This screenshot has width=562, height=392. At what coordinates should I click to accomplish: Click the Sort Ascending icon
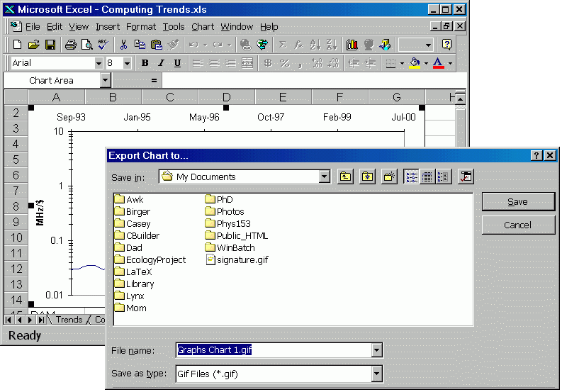[x=315, y=45]
